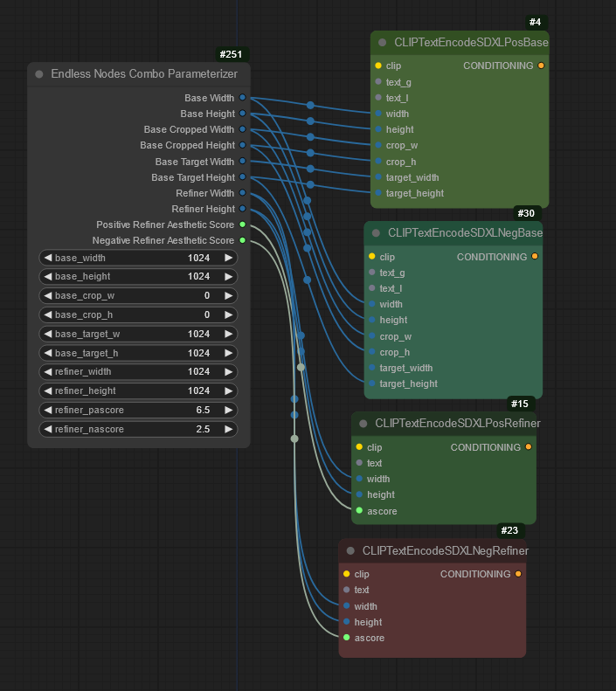Increase refiner_pascore with right arrow
This screenshot has width=616, height=691.
(x=228, y=411)
